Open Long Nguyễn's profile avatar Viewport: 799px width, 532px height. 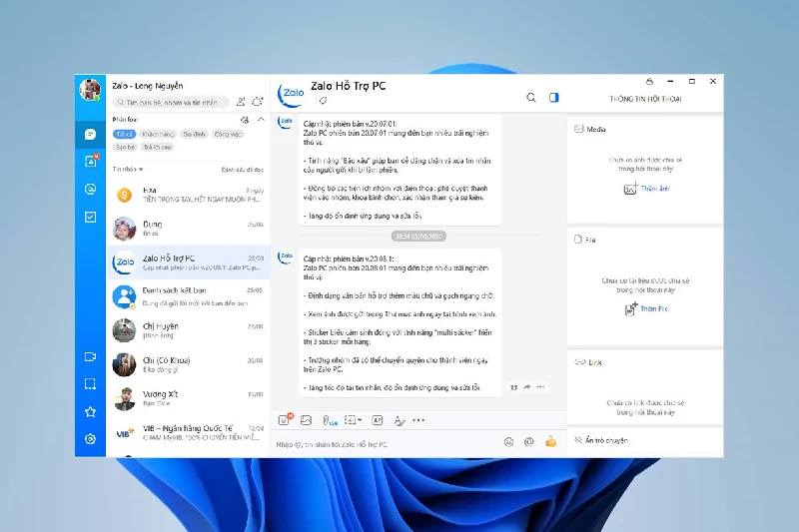[x=90, y=90]
